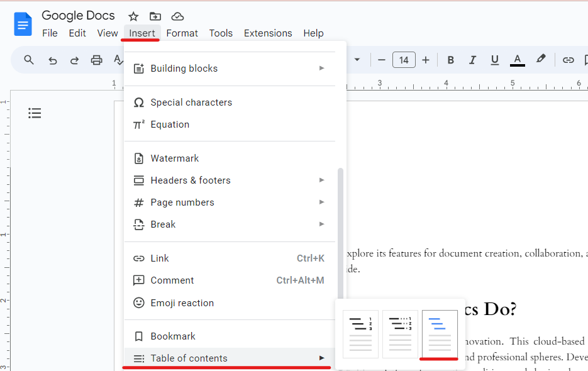588x371 pixels.
Task: Toggle bold formatting
Action: (x=450, y=60)
